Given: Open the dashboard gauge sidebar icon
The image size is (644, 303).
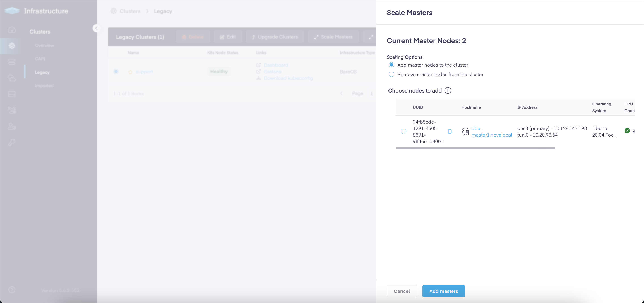Looking at the screenshot, I should 12,30.
